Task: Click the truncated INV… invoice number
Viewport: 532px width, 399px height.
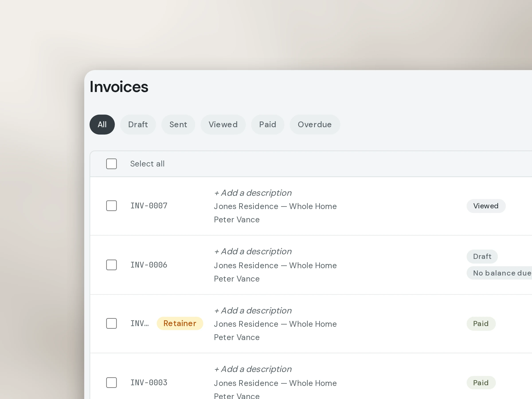Action: click(139, 323)
